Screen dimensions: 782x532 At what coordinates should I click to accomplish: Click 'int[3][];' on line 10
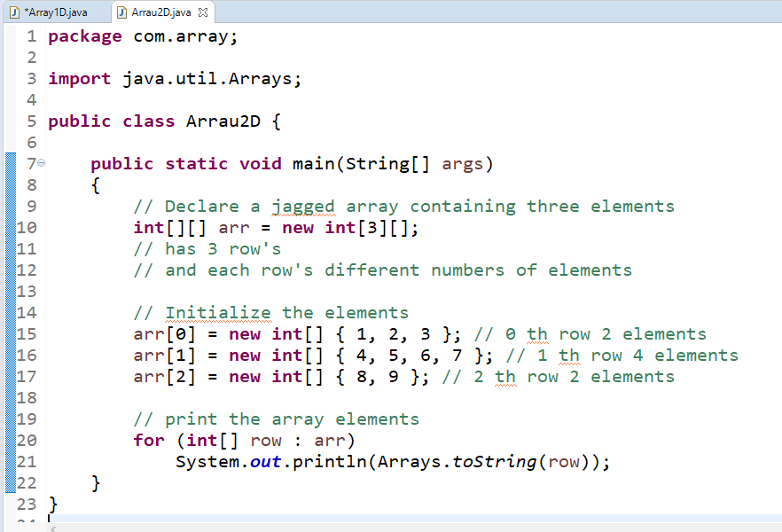(371, 228)
